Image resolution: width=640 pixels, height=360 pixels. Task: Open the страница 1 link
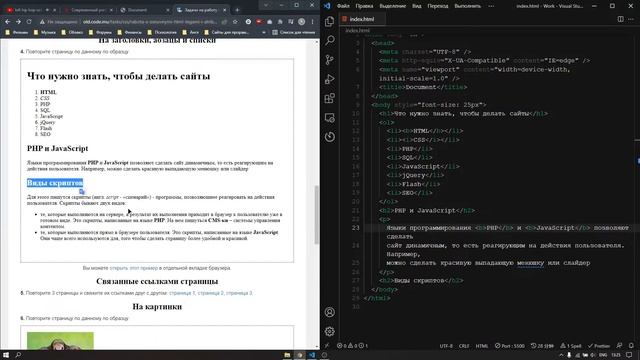182,293
